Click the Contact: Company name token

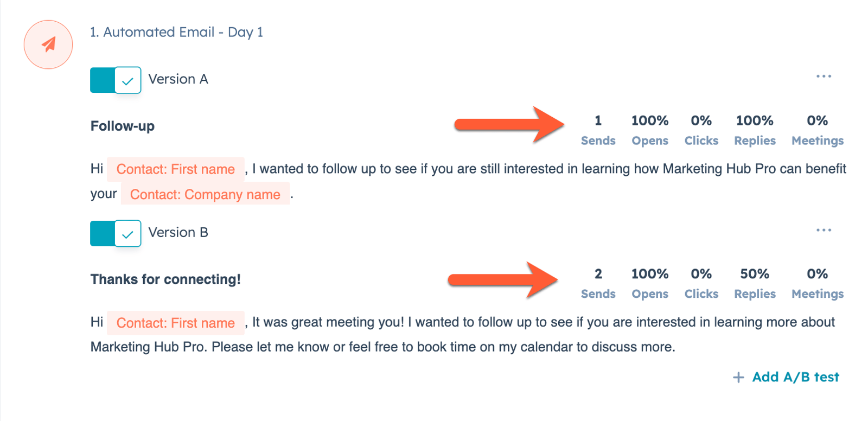tap(205, 194)
